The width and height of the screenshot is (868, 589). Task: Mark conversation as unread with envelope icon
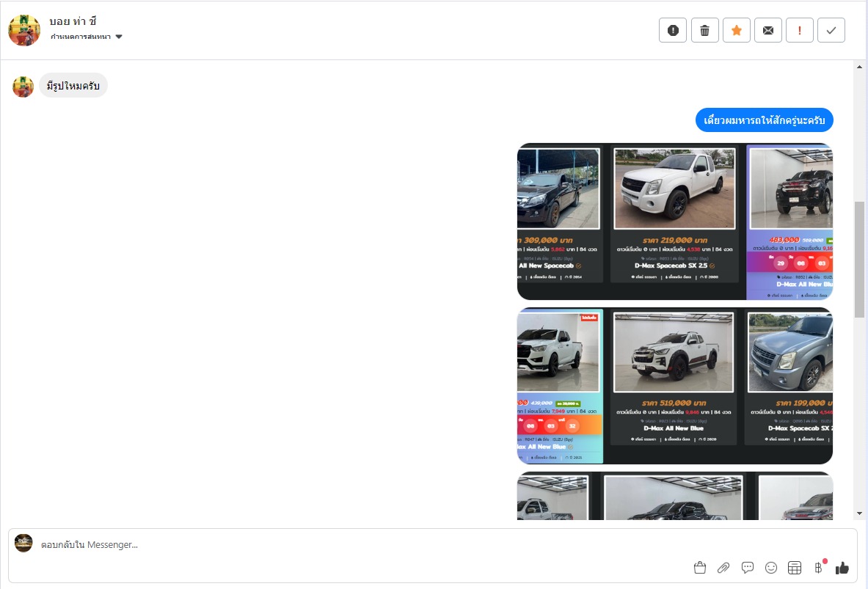767,31
